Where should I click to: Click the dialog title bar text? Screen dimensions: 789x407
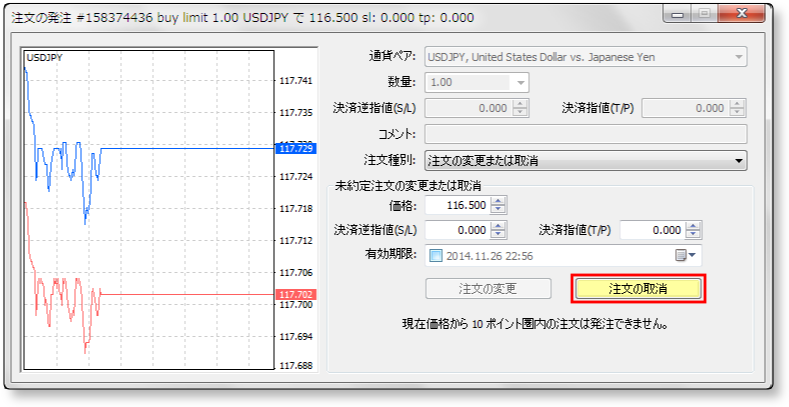[243, 18]
